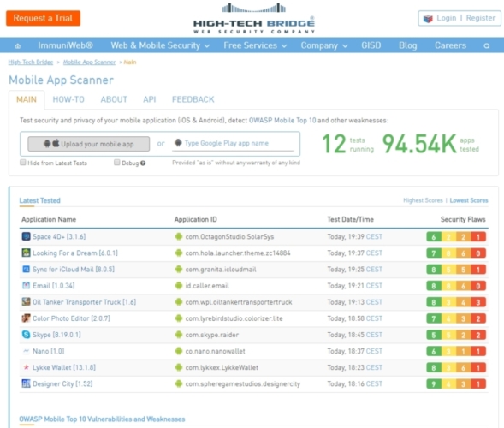
Task: Click Mobile App Scanner breadcrumb link
Action: pyautogui.click(x=89, y=62)
